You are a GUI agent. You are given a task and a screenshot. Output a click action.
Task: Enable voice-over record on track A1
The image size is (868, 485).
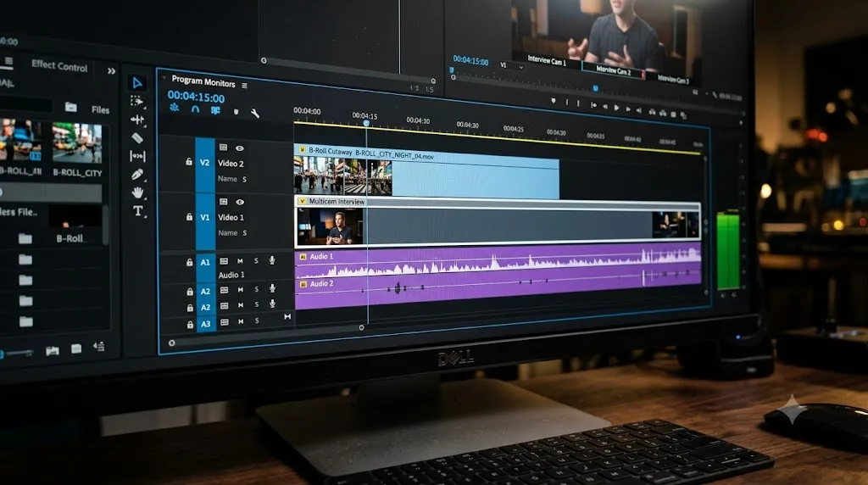[272, 260]
